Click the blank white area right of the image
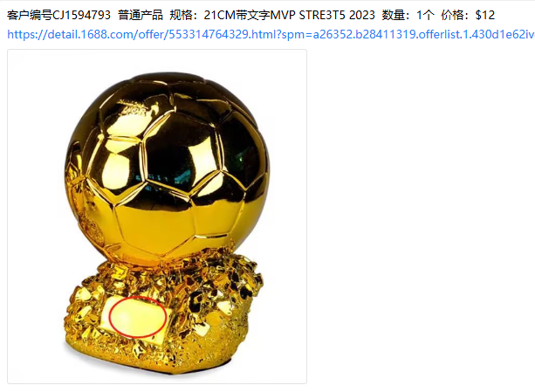The height and width of the screenshot is (392, 535). click(420, 217)
